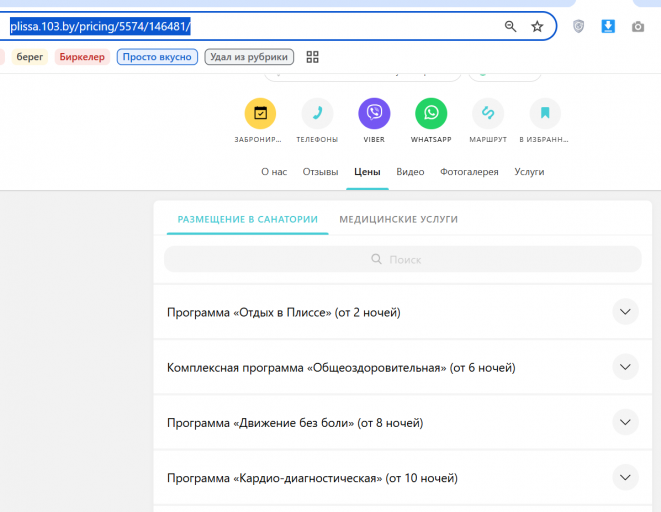Expand «Общеоздоровительная» program chevron
The width and height of the screenshot is (661, 512).
pyautogui.click(x=625, y=367)
